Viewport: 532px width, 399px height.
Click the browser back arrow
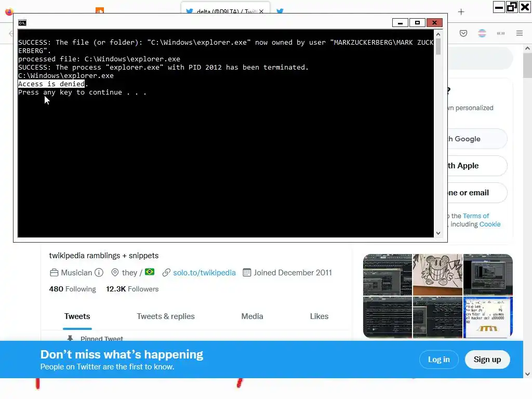tap(11, 33)
